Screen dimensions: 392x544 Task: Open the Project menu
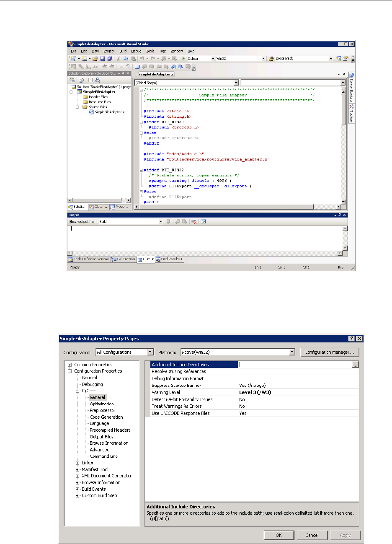coord(109,51)
